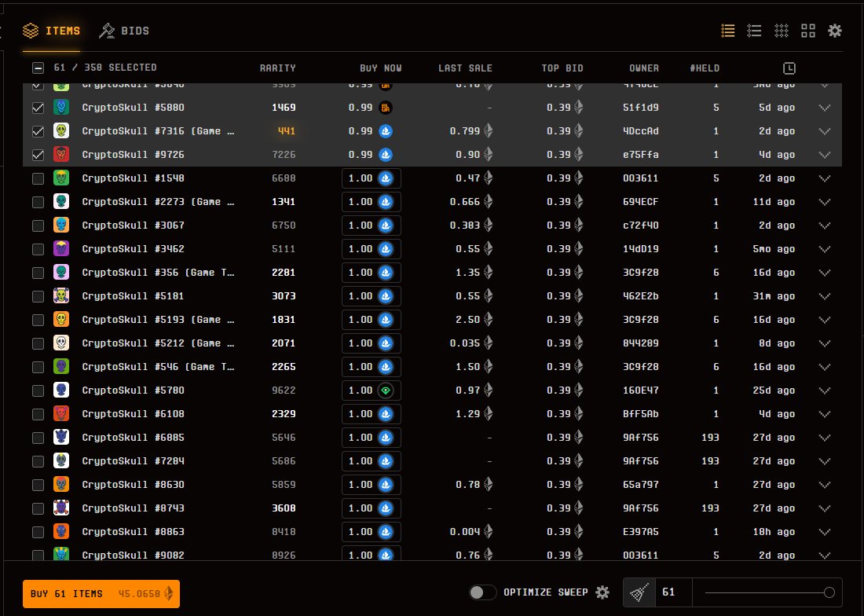Click OpenSea icon for CryptoSkull #7316
864x616 pixels.
coord(386,131)
